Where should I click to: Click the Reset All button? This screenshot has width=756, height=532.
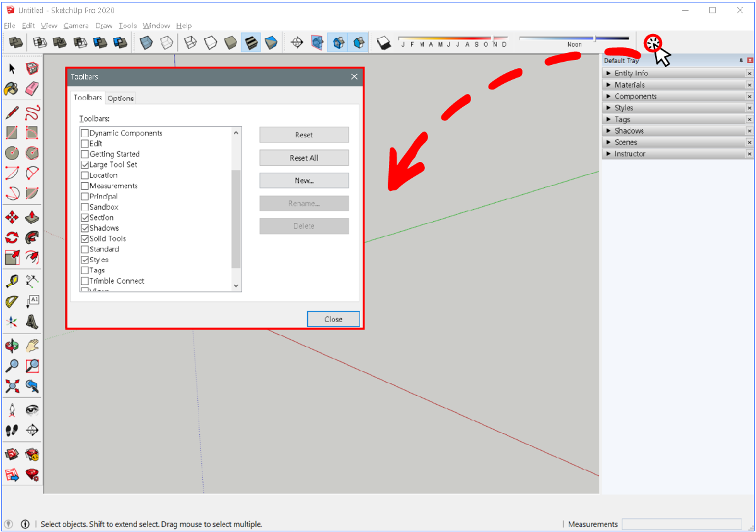pos(304,158)
